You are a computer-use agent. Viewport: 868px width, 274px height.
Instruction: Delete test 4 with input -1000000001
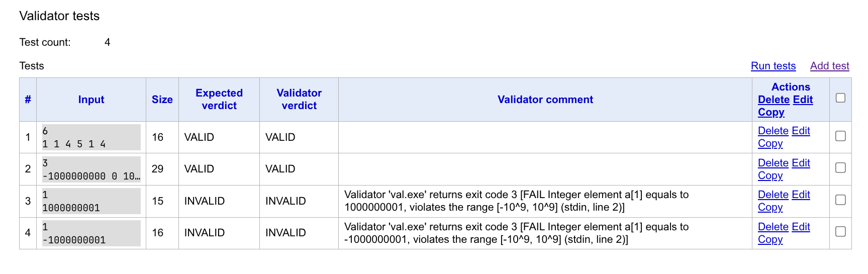point(773,227)
